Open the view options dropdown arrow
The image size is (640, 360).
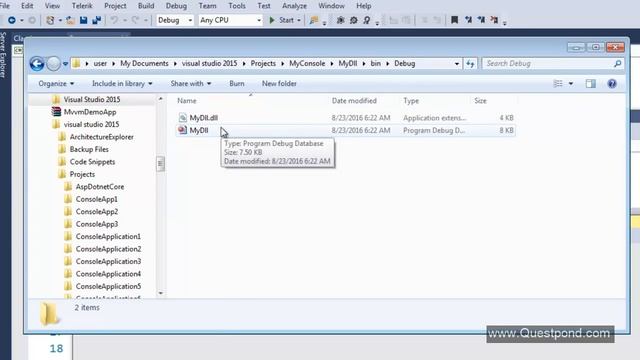point(571,84)
